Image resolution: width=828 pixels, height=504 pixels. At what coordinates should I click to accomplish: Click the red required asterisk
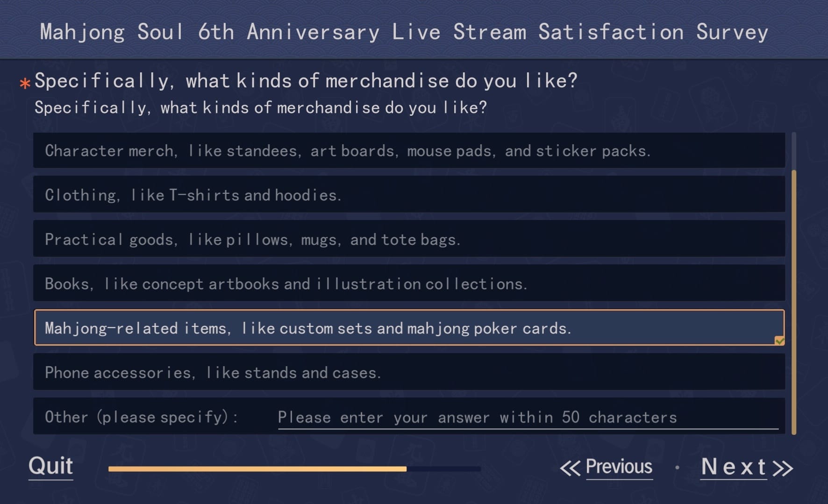[x=25, y=84]
